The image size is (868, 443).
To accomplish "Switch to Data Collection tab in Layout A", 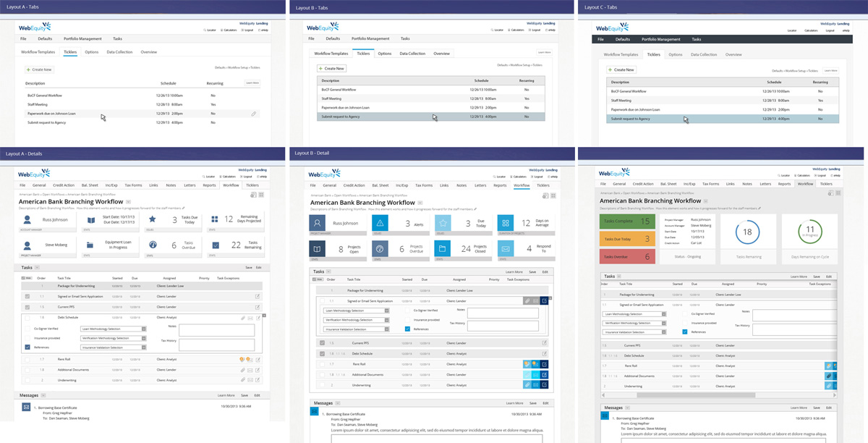I will pos(119,52).
